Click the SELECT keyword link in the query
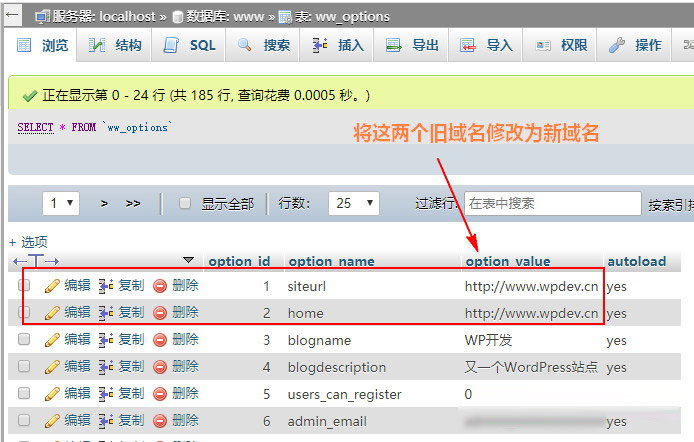Image resolution: width=694 pixels, height=442 pixels. tap(35, 127)
